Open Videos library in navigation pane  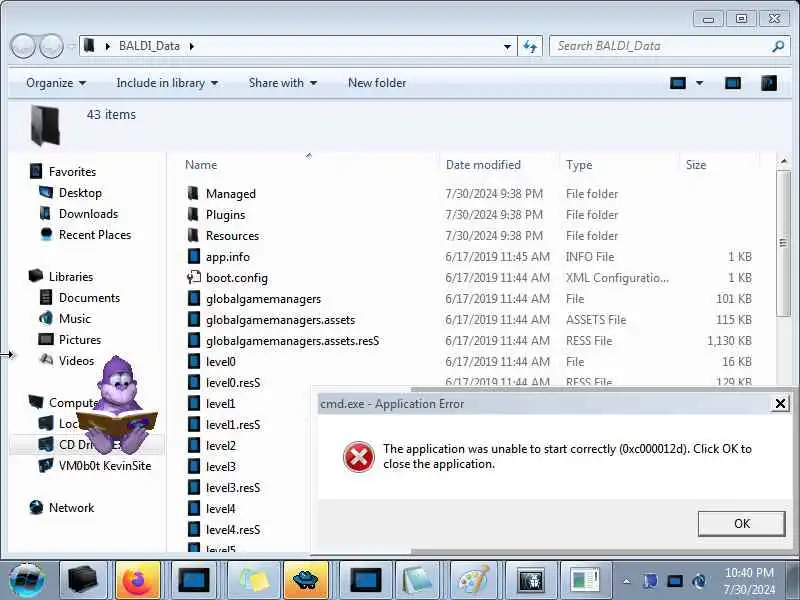click(x=77, y=360)
